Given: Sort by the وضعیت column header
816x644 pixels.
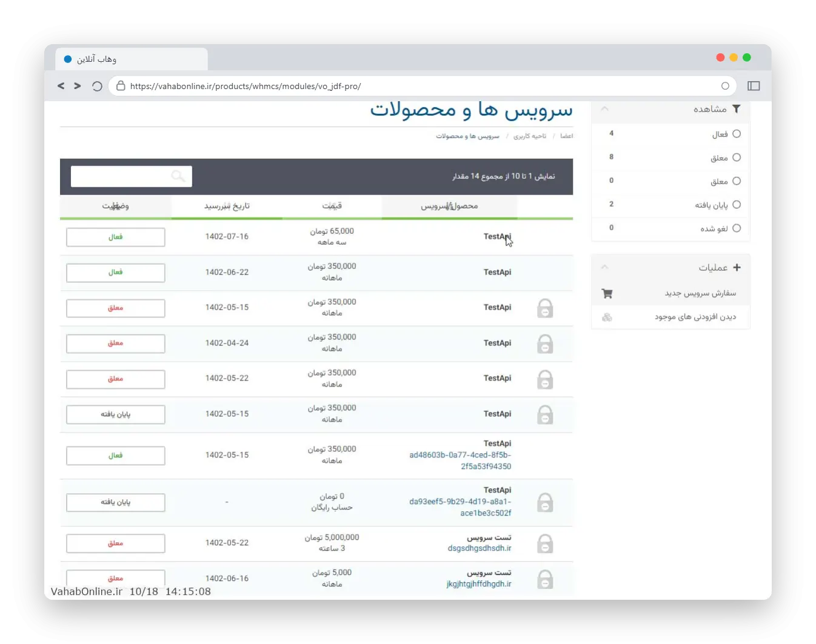Looking at the screenshot, I should 115,206.
